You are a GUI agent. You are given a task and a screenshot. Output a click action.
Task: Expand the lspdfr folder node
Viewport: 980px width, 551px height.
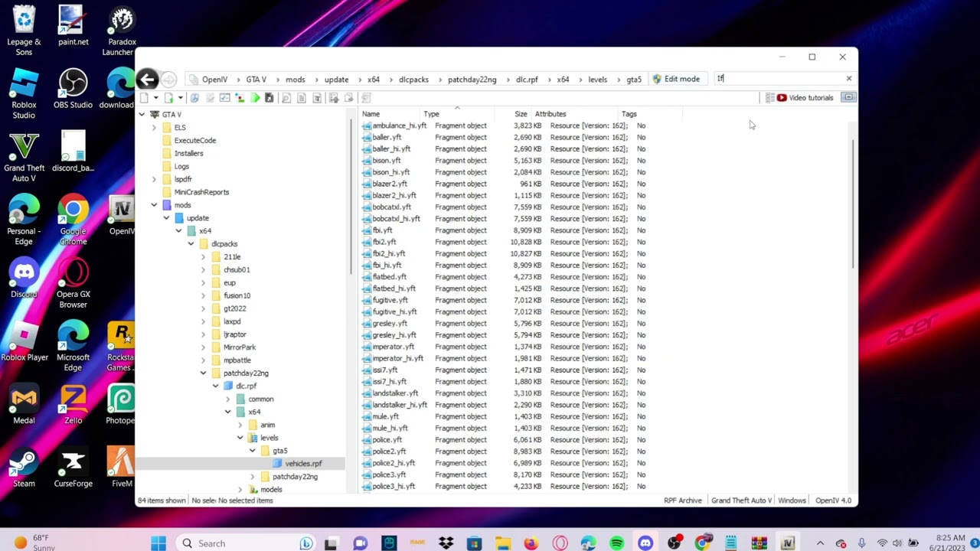[154, 179]
